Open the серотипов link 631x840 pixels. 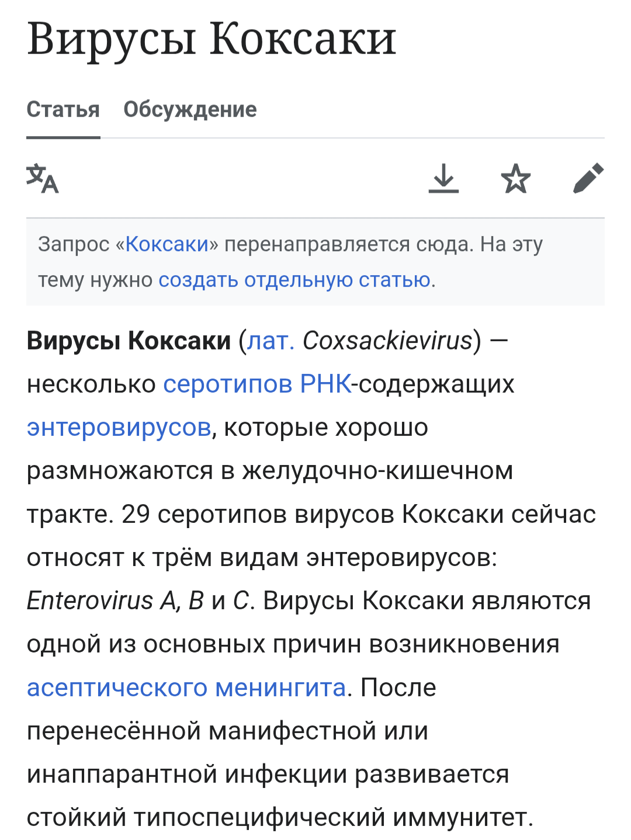(228, 384)
